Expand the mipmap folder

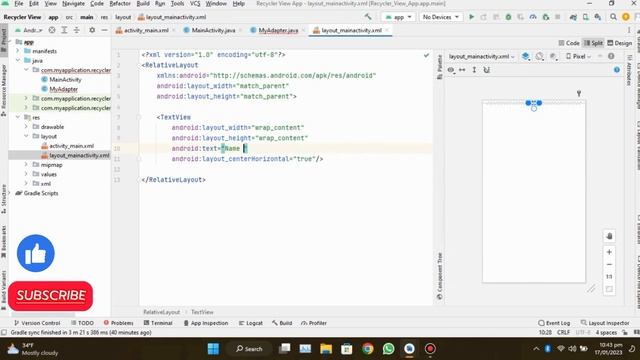[x=26, y=164]
